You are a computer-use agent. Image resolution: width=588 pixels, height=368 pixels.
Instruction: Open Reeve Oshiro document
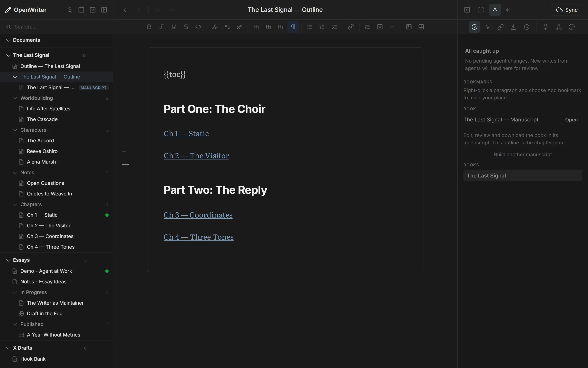point(56,151)
